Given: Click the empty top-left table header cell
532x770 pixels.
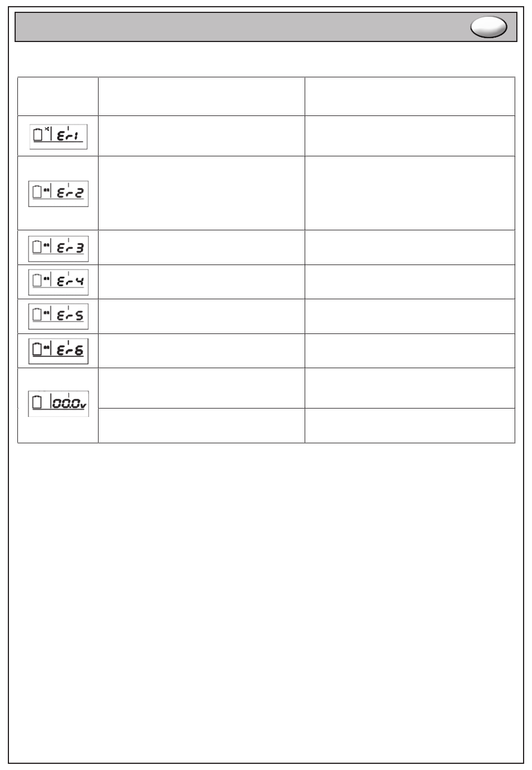Looking at the screenshot, I should tap(58, 96).
